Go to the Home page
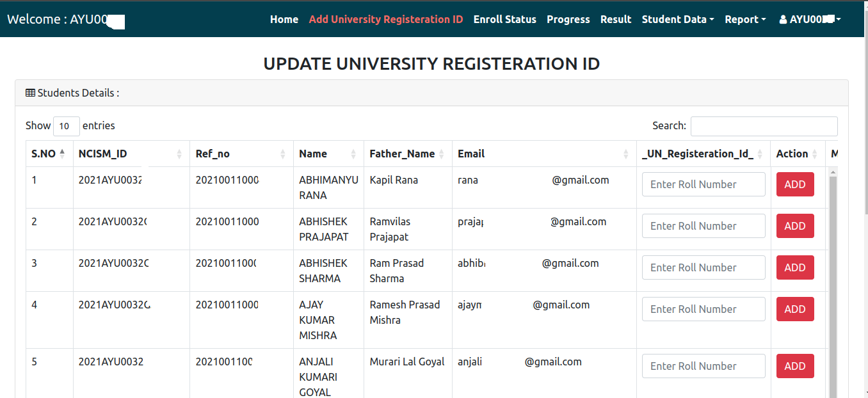 [x=284, y=19]
